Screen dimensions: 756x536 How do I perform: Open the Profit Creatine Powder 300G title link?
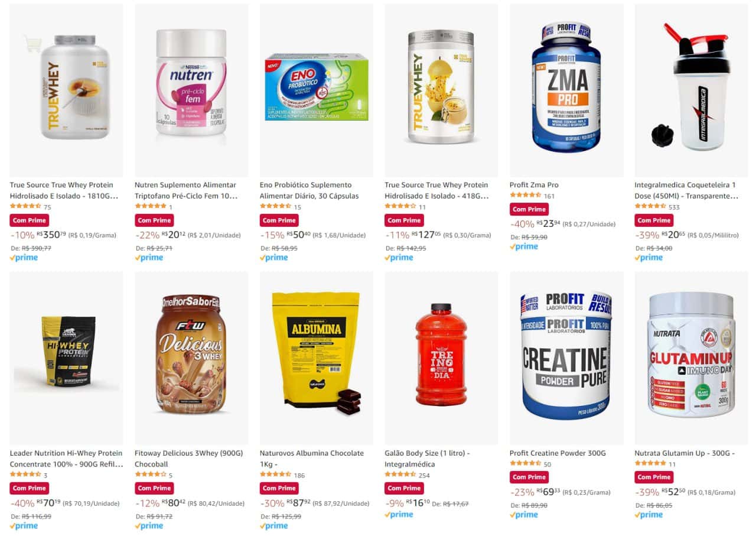558,453
